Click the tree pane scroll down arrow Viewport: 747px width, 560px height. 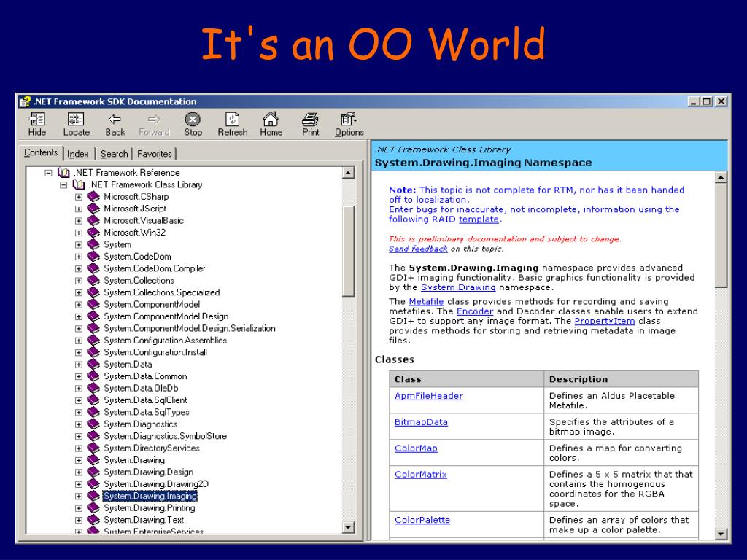pyautogui.click(x=348, y=527)
